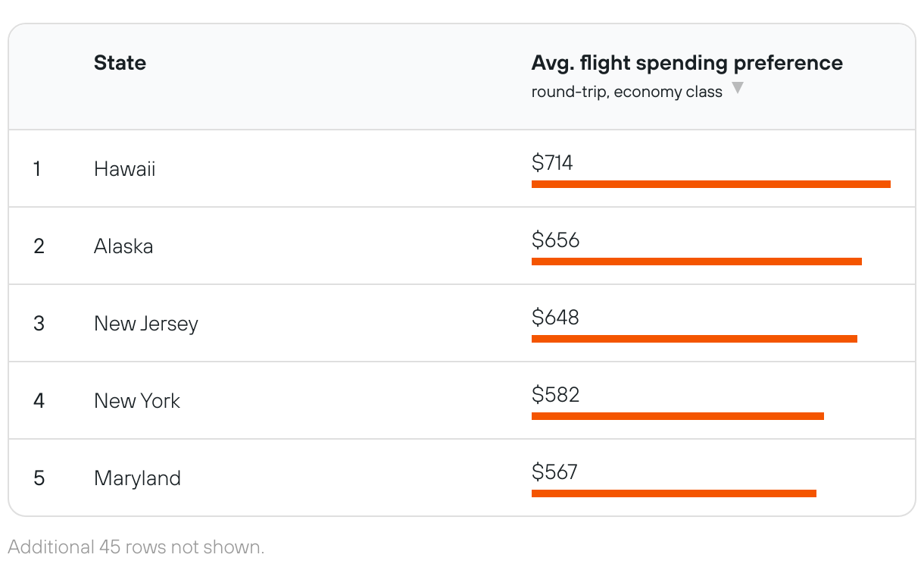Viewport: 924px width, 567px height.
Task: Select the New Jersey state name
Action: point(145,324)
